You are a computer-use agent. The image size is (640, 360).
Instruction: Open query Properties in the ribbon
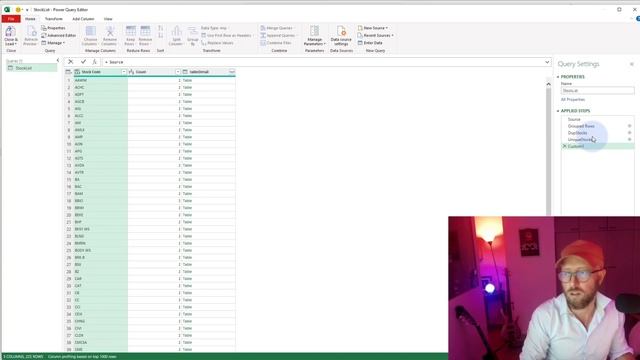pyautogui.click(x=53, y=28)
